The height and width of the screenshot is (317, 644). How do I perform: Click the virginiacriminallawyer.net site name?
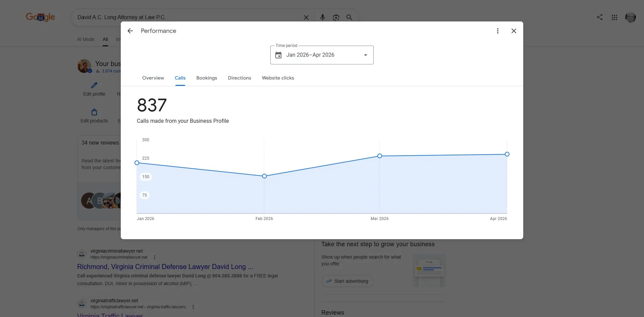coord(117,251)
